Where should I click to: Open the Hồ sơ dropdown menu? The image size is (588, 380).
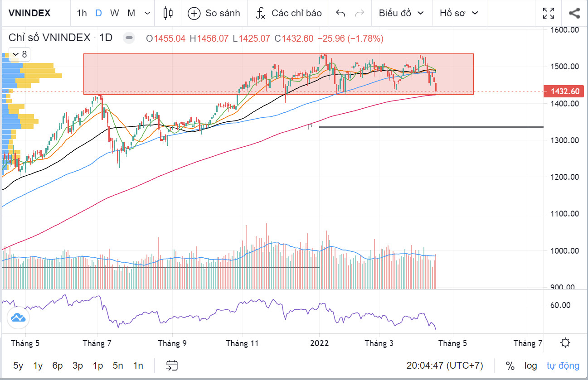459,13
